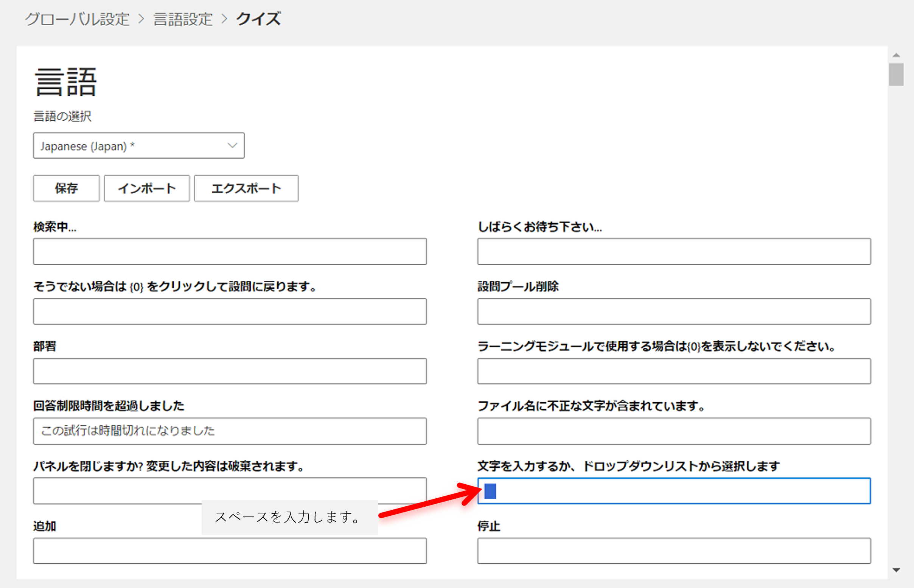Click the scrollbar down arrow
914x588 pixels.
[897, 570]
